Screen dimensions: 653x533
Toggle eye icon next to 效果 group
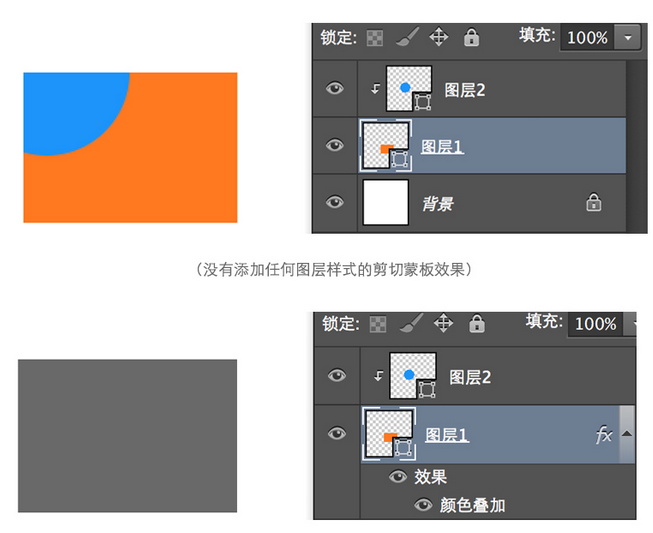click(x=398, y=477)
